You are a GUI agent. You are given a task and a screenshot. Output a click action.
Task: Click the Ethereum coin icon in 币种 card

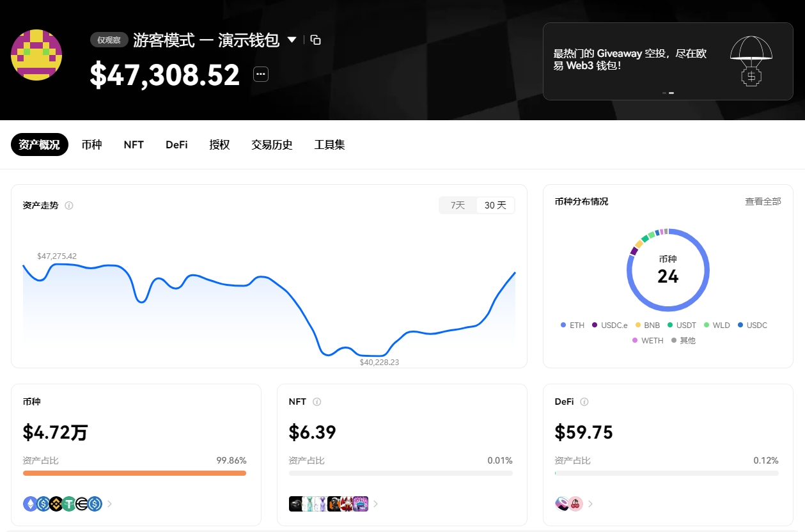coord(30,504)
